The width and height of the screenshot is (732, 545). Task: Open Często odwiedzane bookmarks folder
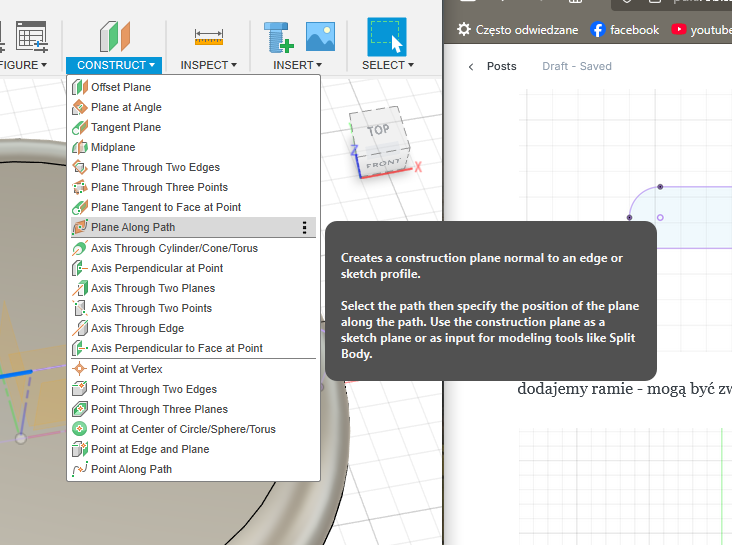click(517, 30)
